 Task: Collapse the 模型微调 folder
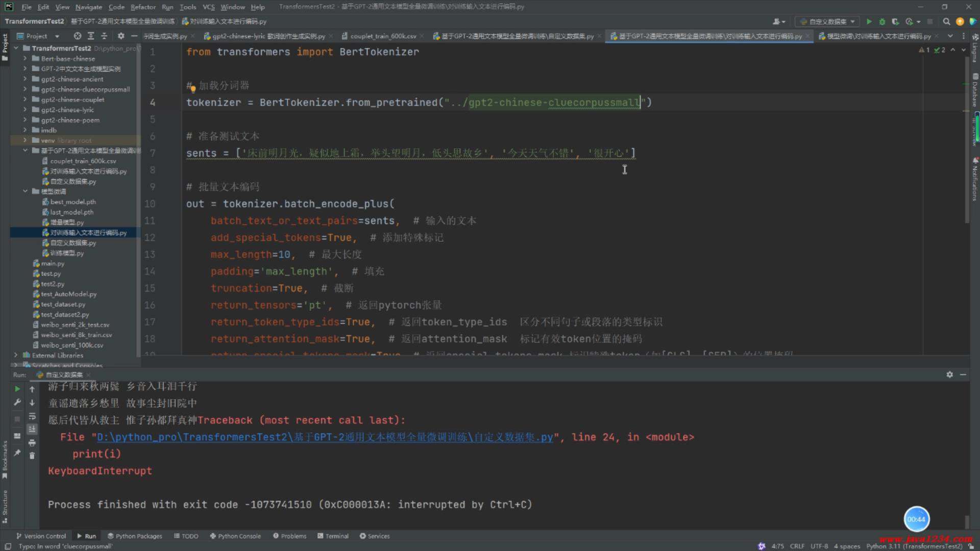coord(24,191)
